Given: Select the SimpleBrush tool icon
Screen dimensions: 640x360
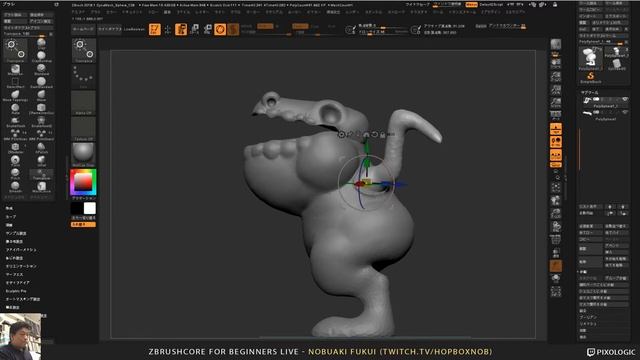Looking at the screenshot, I should point(591,77).
